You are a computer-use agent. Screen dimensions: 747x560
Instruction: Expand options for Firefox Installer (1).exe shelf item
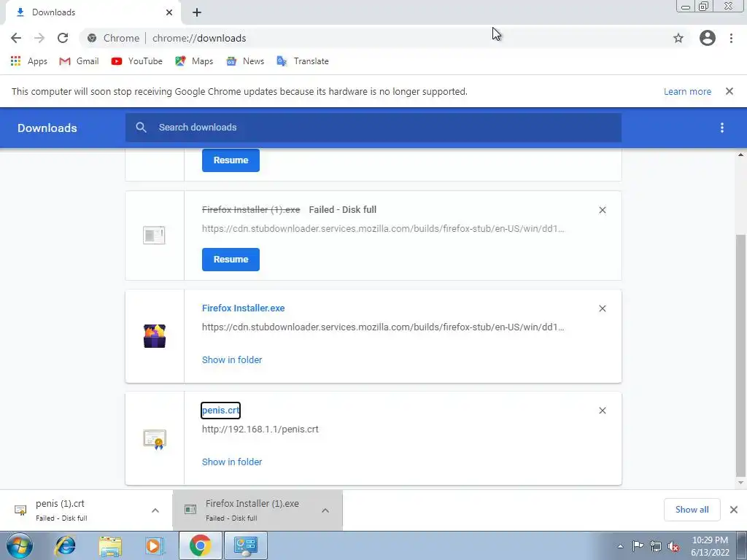(325, 510)
